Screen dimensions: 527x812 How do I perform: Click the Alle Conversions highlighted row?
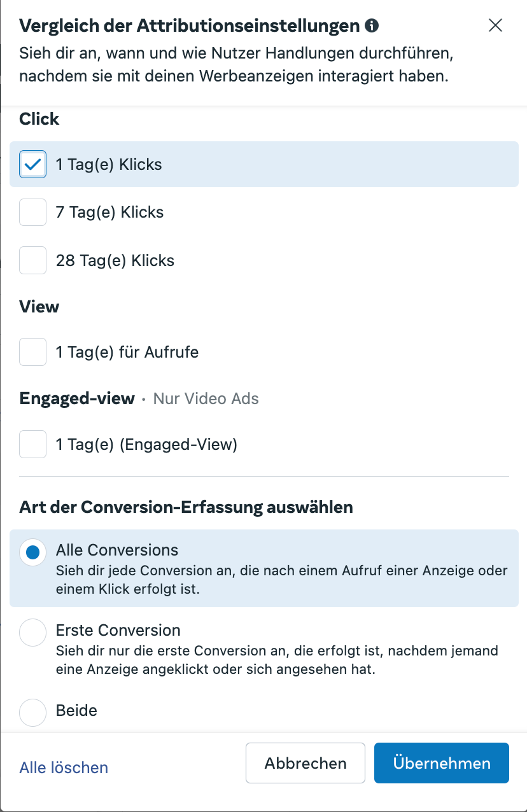coord(263,568)
